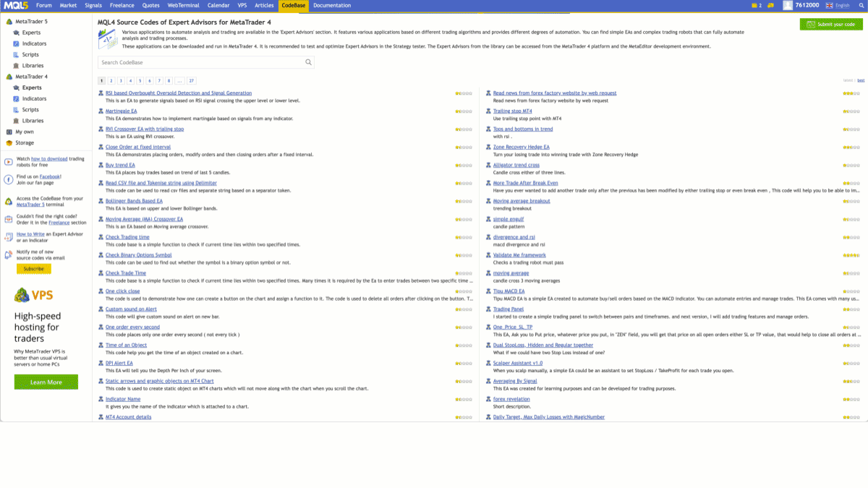
Task: Click the MQL5 logo in top bar
Action: point(15,5)
